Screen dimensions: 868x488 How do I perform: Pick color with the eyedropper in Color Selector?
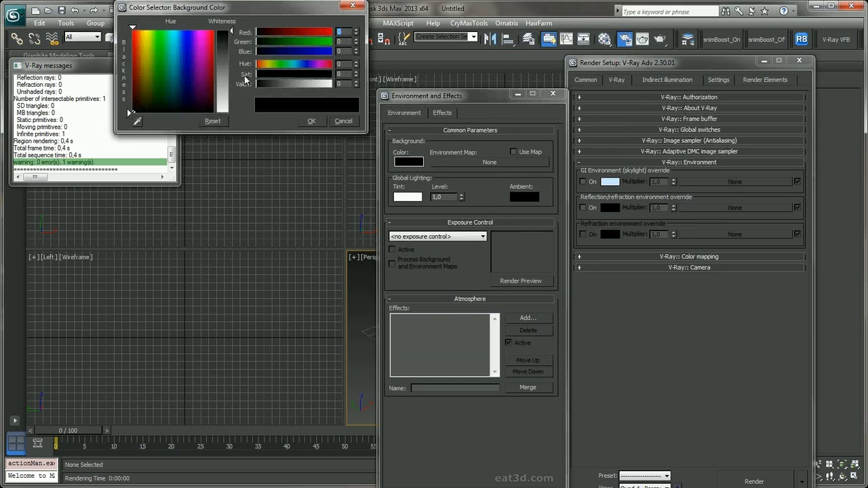tap(137, 121)
